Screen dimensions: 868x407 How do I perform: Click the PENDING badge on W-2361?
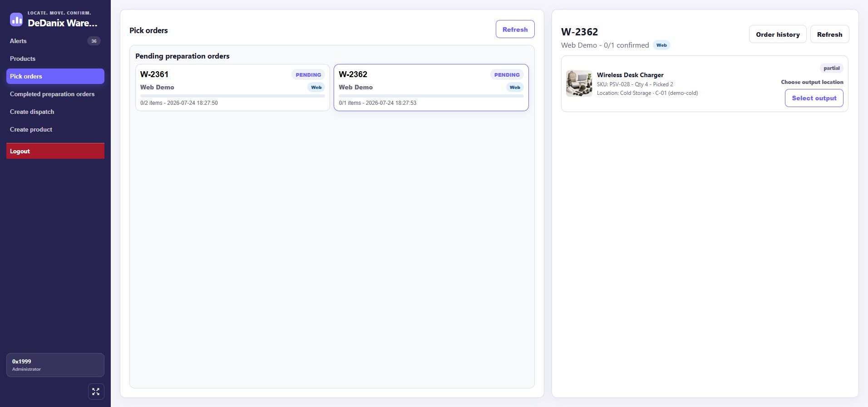coord(308,75)
